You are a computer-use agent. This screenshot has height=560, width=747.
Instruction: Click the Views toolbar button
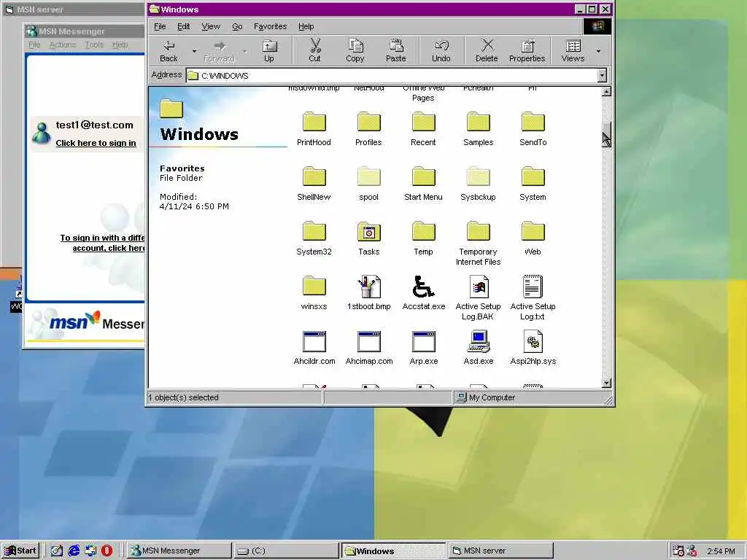(573, 51)
